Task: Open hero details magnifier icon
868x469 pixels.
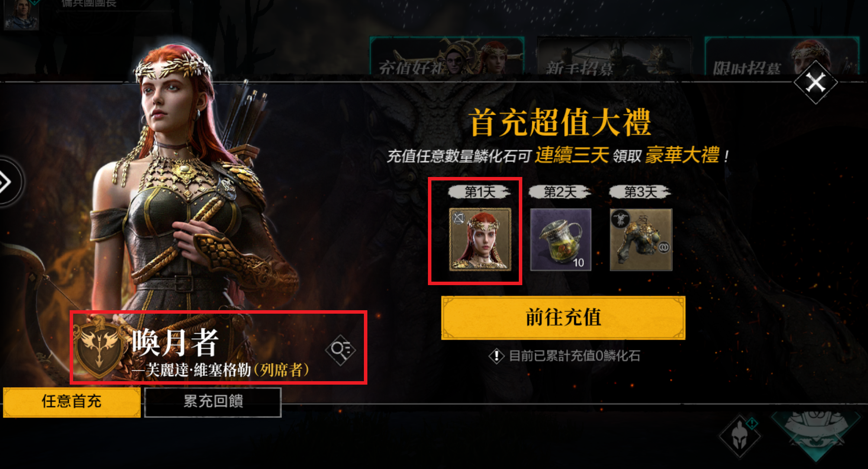Action: coord(341,350)
